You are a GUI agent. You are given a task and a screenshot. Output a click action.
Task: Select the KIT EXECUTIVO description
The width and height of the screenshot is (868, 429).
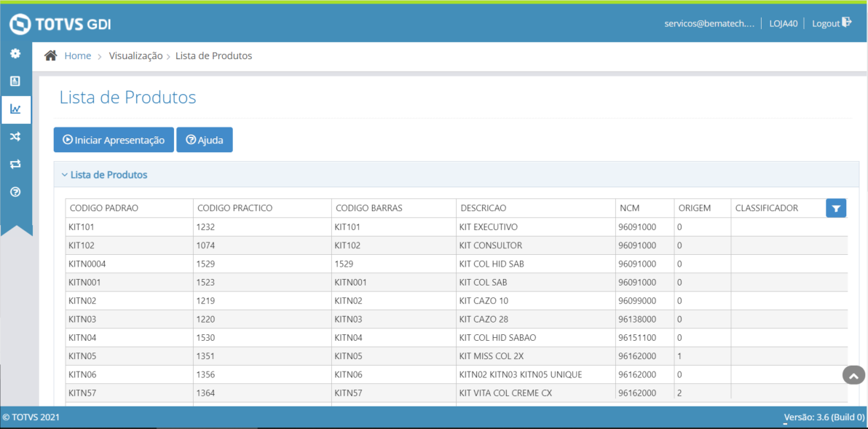pyautogui.click(x=536, y=227)
